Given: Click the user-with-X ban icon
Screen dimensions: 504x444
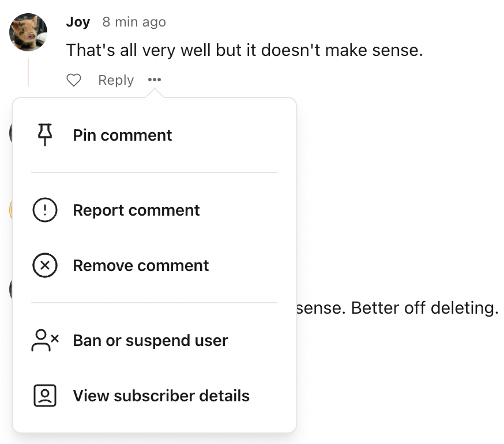Looking at the screenshot, I should coord(45,340).
